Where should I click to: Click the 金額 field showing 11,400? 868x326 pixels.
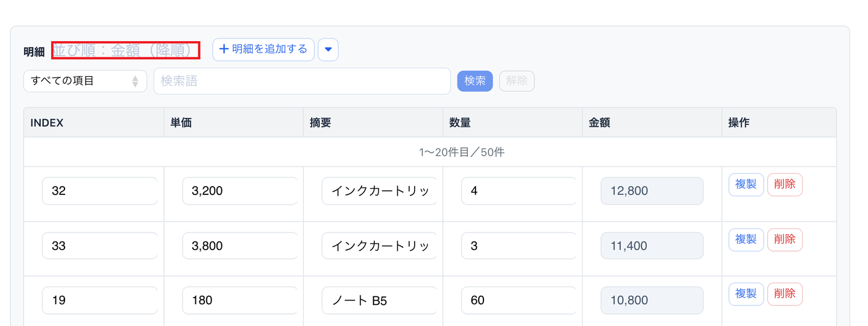(x=652, y=246)
